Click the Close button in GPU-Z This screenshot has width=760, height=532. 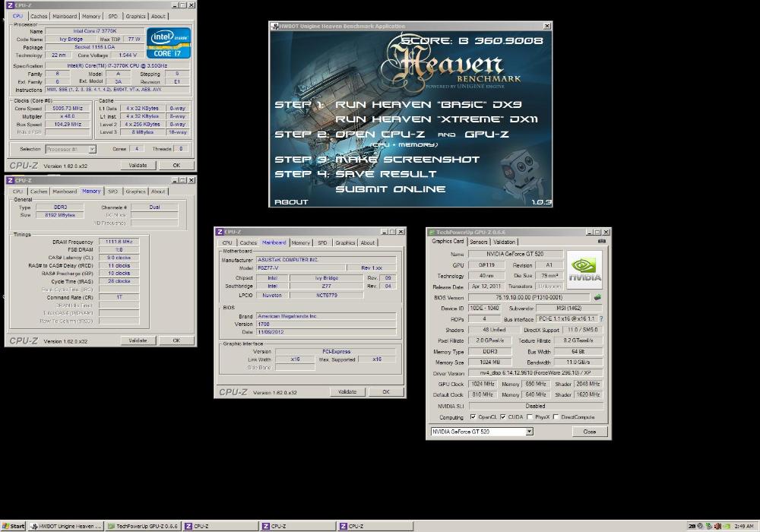click(x=590, y=431)
